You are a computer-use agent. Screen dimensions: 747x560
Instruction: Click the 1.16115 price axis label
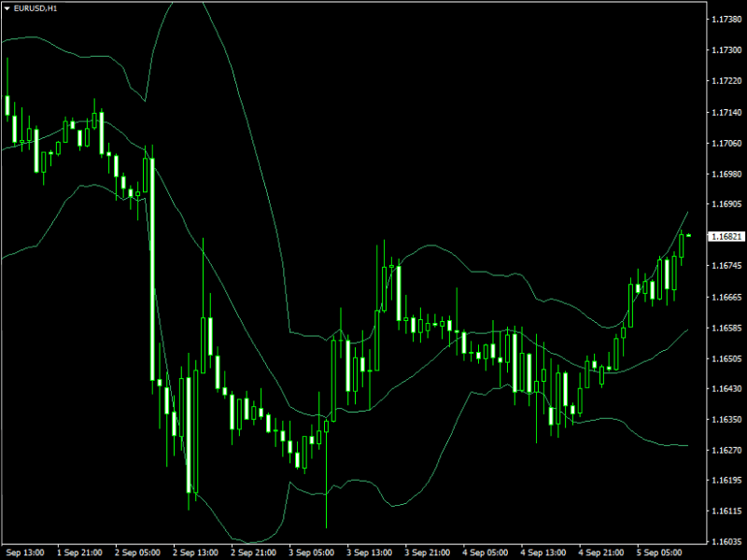click(x=726, y=511)
